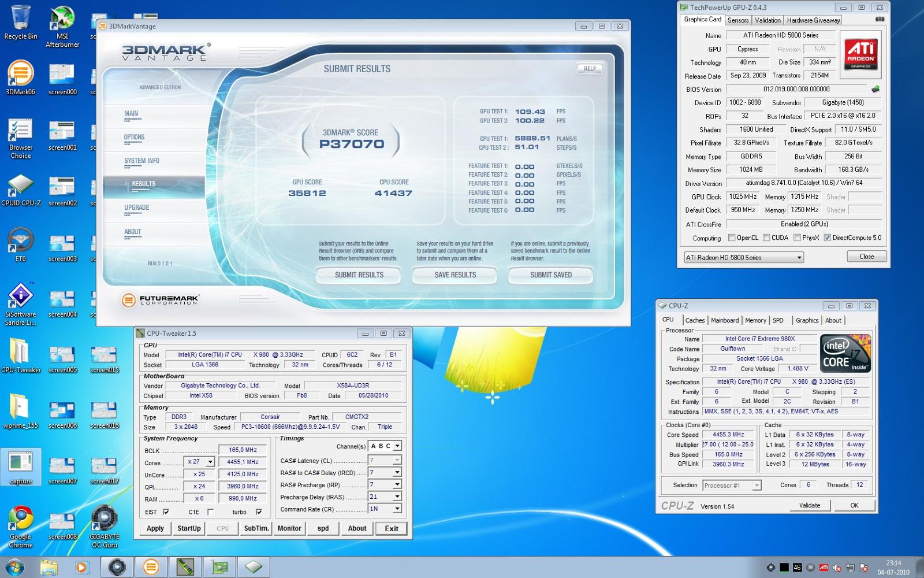924x578 pixels.
Task: Click the GPU-Z screenshot camera icon
Action: tap(880, 19)
